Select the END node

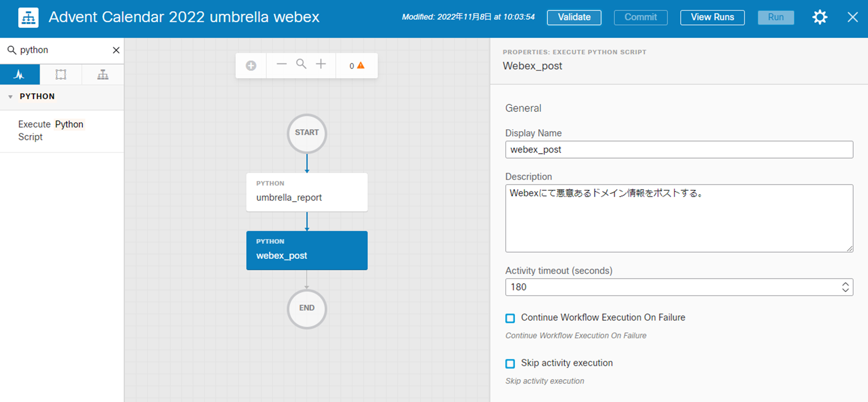(307, 309)
